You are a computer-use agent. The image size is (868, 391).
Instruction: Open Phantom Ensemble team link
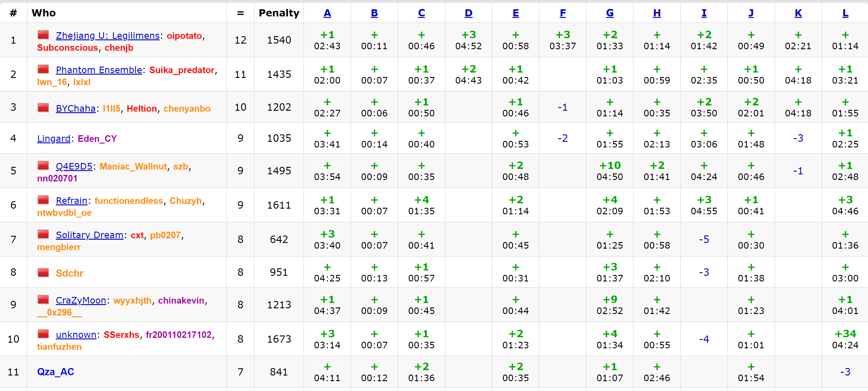point(99,70)
